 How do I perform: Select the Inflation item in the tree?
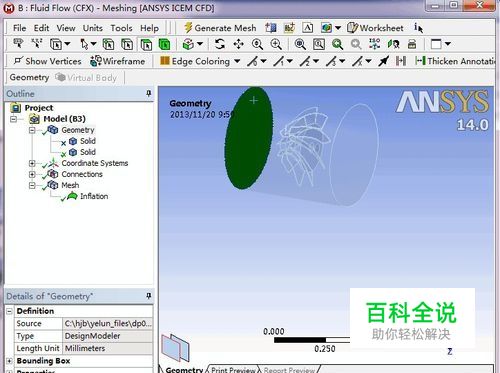coord(94,196)
